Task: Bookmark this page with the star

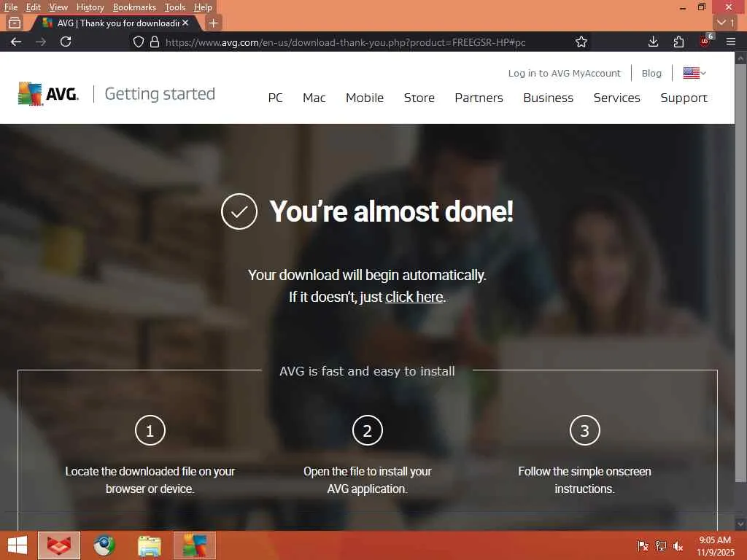Action: pos(581,42)
